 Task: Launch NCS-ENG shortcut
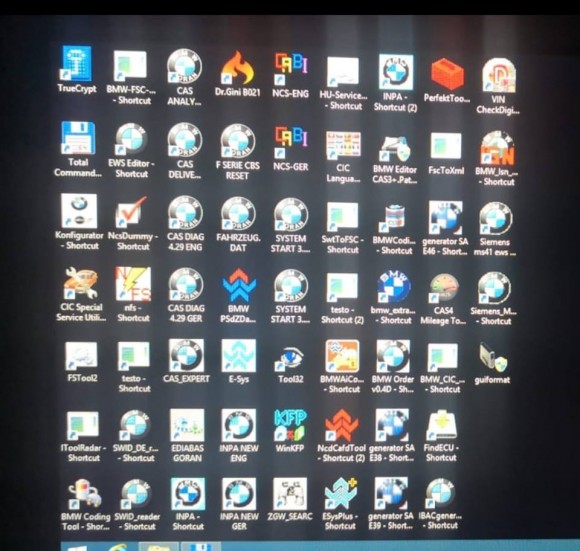(290, 69)
